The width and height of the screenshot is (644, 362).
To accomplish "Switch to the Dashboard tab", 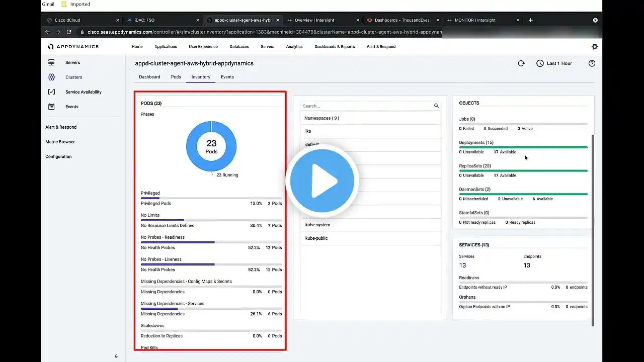I will tap(149, 77).
